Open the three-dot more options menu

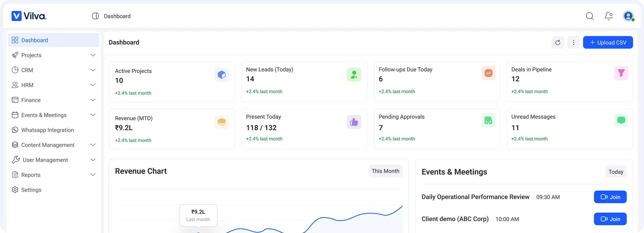click(573, 42)
